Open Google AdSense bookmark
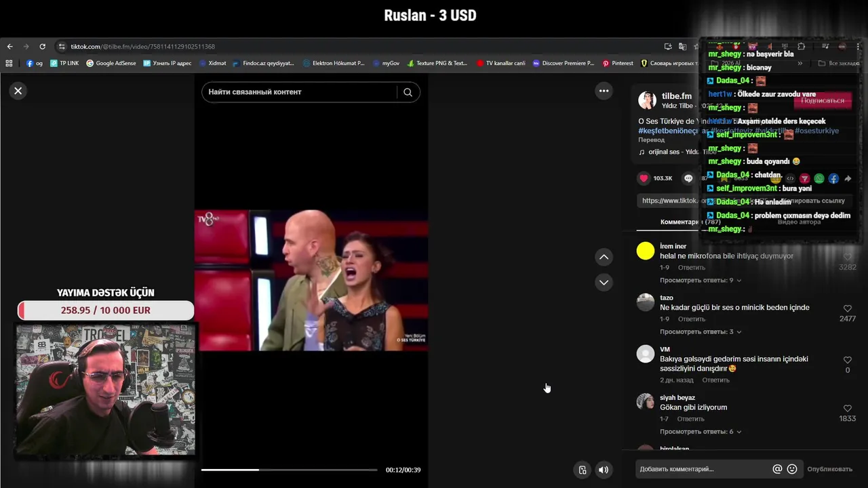 111,63
